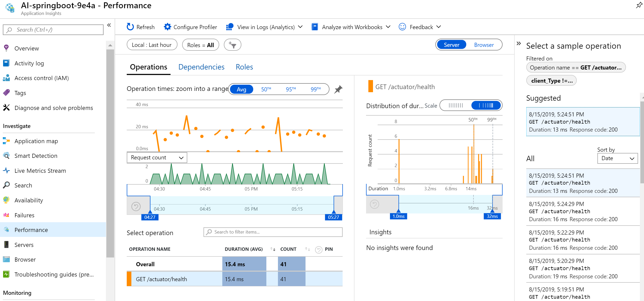Open Roles = All filter
The width and height of the screenshot is (644, 301).
200,45
